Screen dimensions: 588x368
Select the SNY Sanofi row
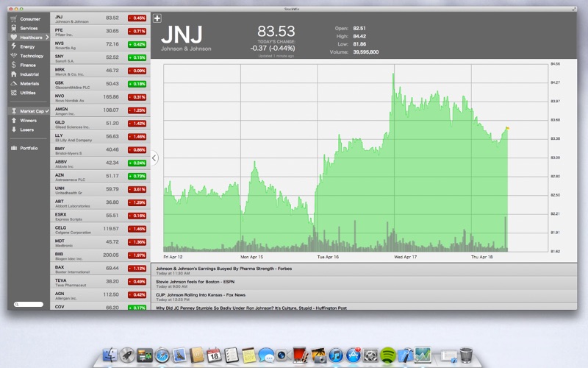coord(100,58)
